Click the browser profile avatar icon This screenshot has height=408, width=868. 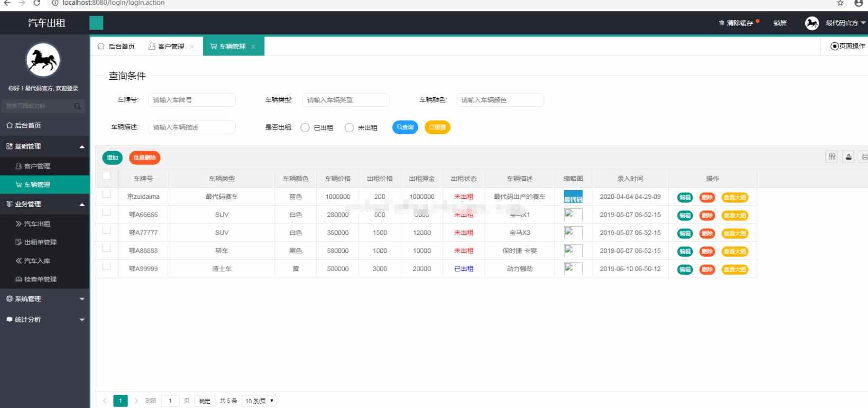(x=858, y=3)
